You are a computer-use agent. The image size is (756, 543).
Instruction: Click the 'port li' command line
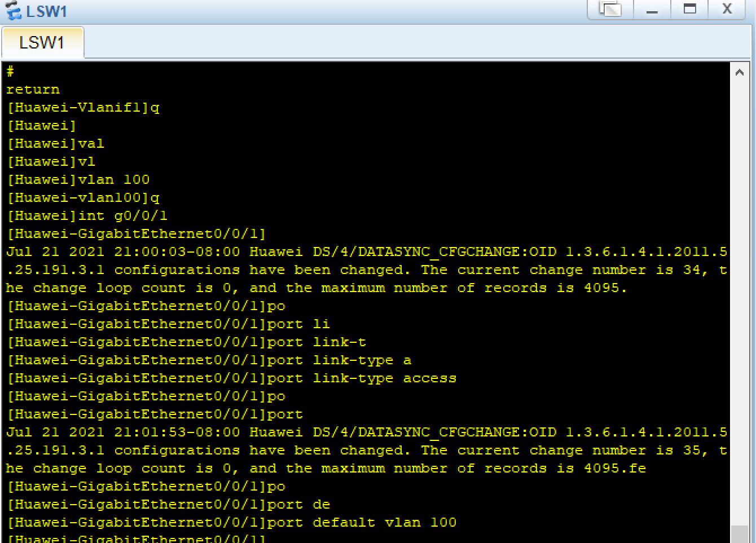(168, 324)
